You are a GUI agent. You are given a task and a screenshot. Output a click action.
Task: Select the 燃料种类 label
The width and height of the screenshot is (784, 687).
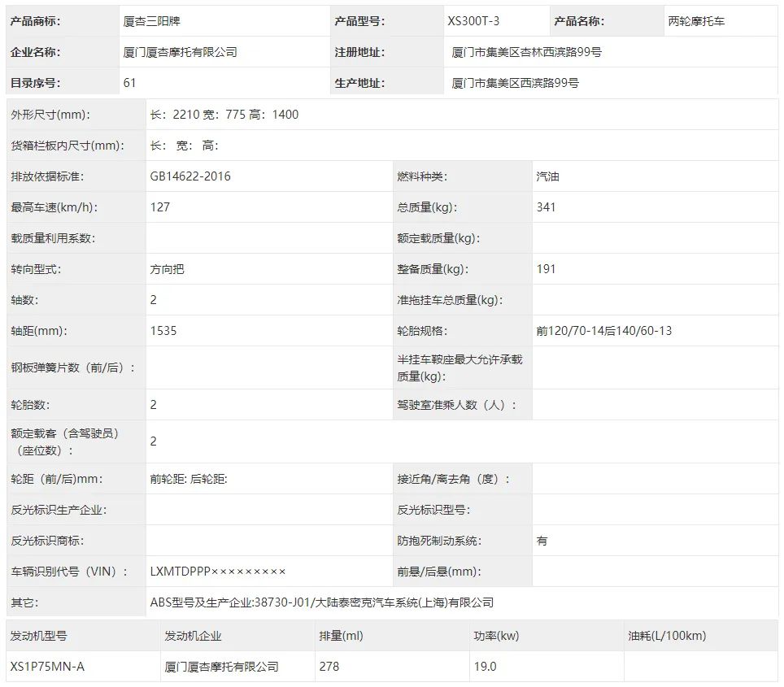click(x=422, y=176)
